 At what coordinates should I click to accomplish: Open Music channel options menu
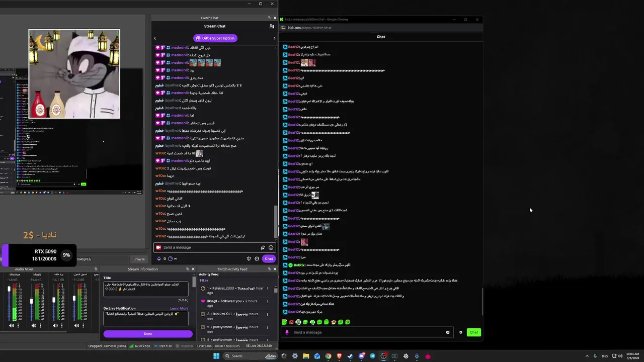(41, 325)
